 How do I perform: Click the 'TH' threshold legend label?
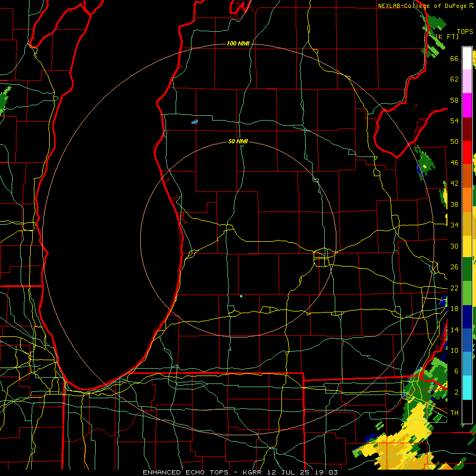tap(454, 413)
